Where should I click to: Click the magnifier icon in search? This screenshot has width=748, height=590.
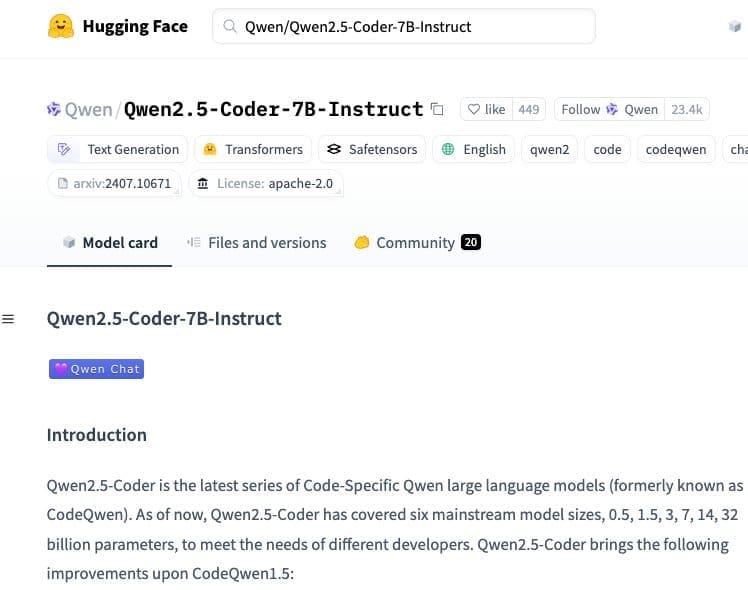(x=230, y=27)
